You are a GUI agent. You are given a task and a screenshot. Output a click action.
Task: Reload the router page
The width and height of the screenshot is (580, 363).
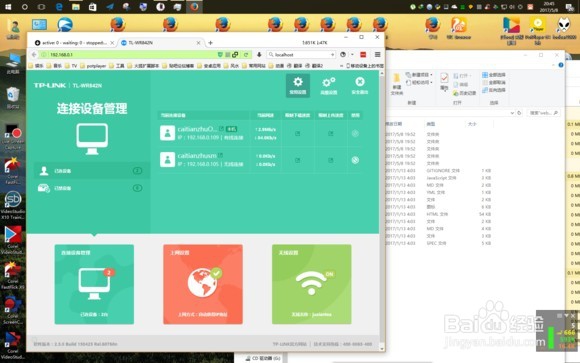246,54
